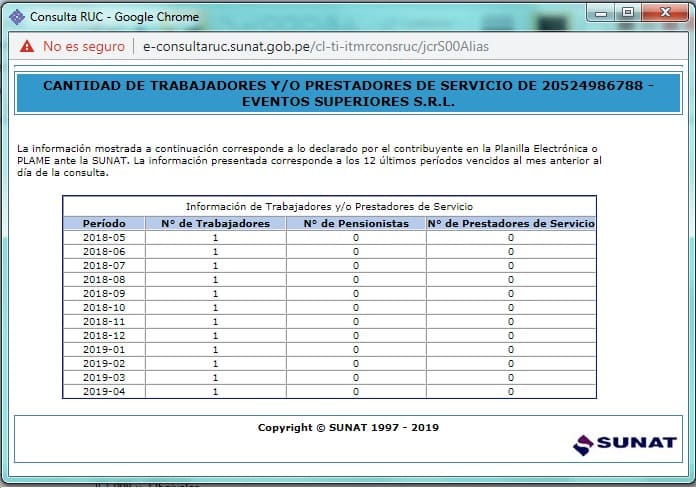Click workers count in the 2019-04 row
Screen dimensions: 696x488
point(216,392)
